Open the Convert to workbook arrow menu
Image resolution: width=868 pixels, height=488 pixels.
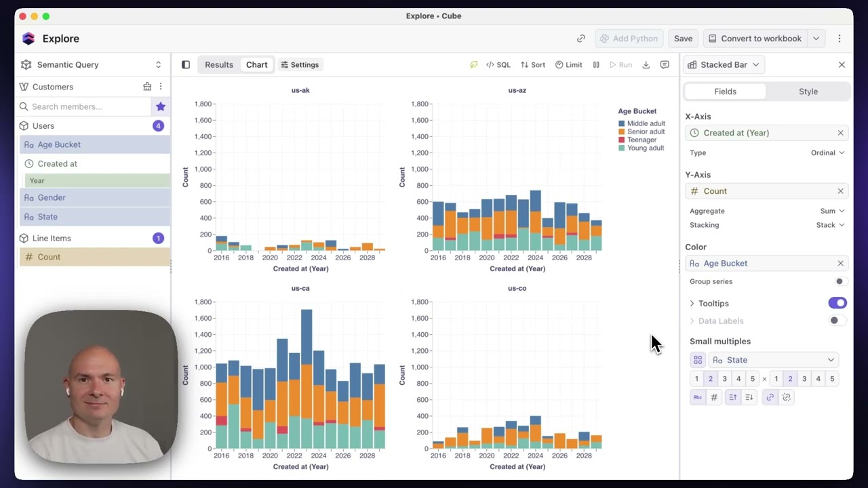[x=816, y=39]
